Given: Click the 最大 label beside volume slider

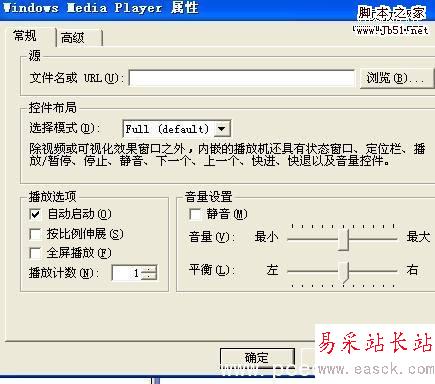Looking at the screenshot, I should 418,237.
